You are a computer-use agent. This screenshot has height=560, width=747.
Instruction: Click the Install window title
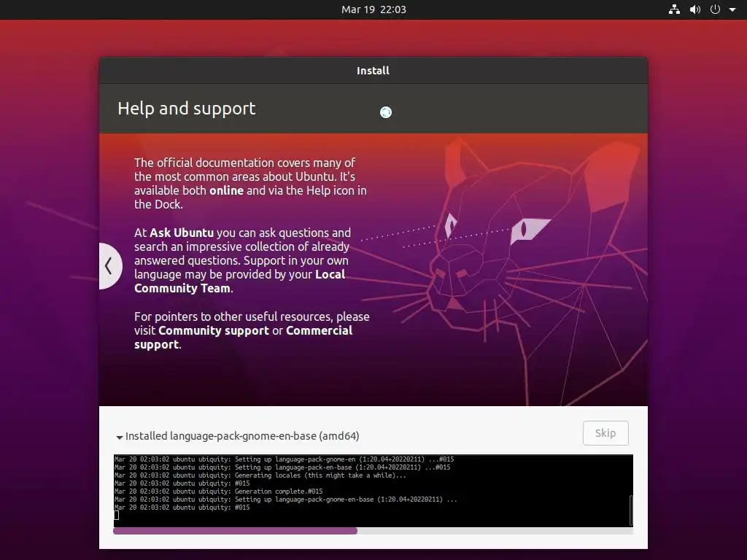[373, 71]
